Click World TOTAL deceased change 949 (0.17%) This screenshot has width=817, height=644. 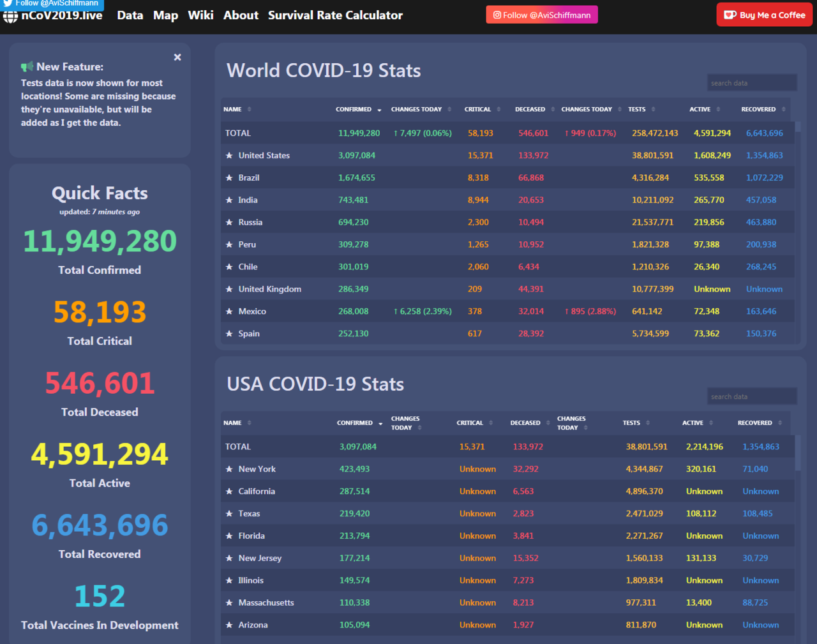point(590,133)
